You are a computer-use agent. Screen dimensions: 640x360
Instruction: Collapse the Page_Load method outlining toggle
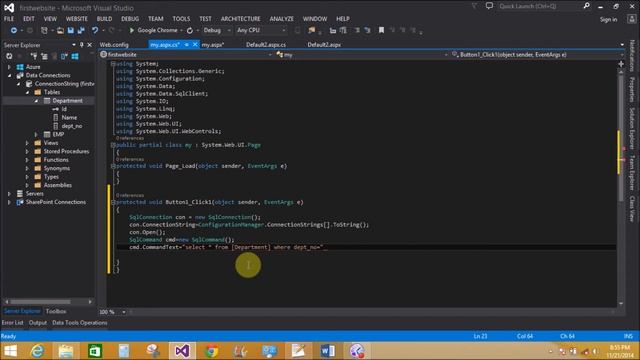(x=113, y=166)
